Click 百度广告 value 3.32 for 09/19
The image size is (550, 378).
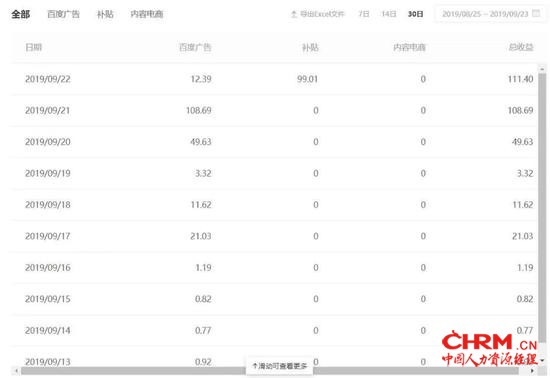pyautogui.click(x=203, y=173)
